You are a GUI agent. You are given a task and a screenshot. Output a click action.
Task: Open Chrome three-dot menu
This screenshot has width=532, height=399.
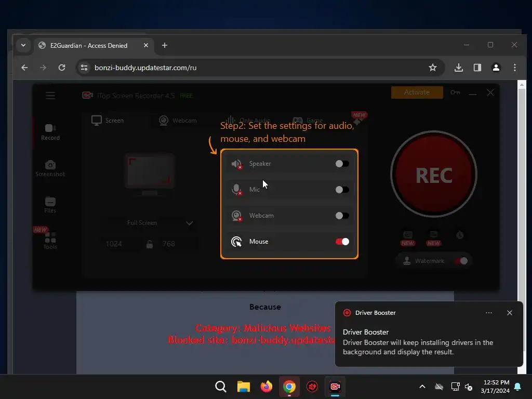tap(515, 68)
